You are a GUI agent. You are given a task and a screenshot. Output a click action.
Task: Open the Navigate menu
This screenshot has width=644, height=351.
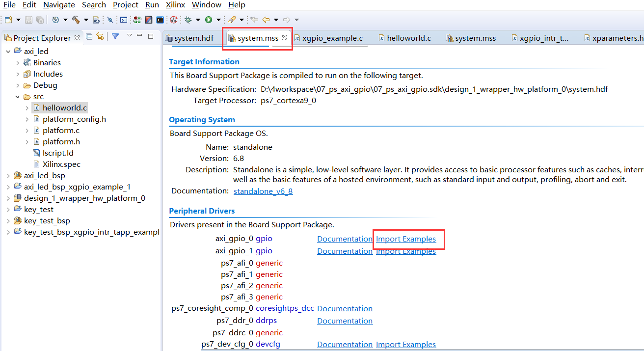(59, 5)
